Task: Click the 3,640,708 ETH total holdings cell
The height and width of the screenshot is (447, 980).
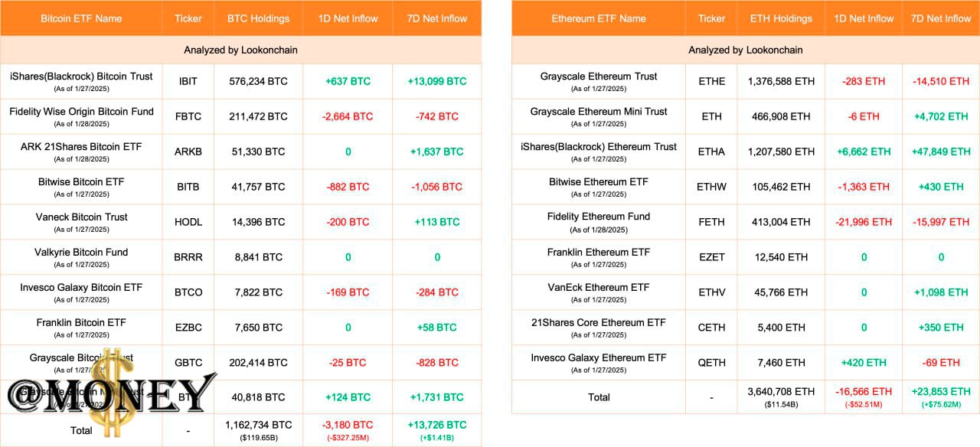Action: 781,391
